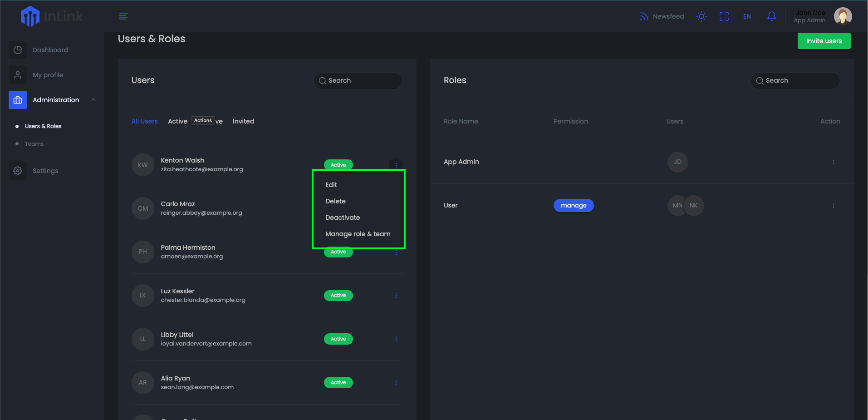
Task: Select Deactivate from the context menu
Action: [x=343, y=217]
